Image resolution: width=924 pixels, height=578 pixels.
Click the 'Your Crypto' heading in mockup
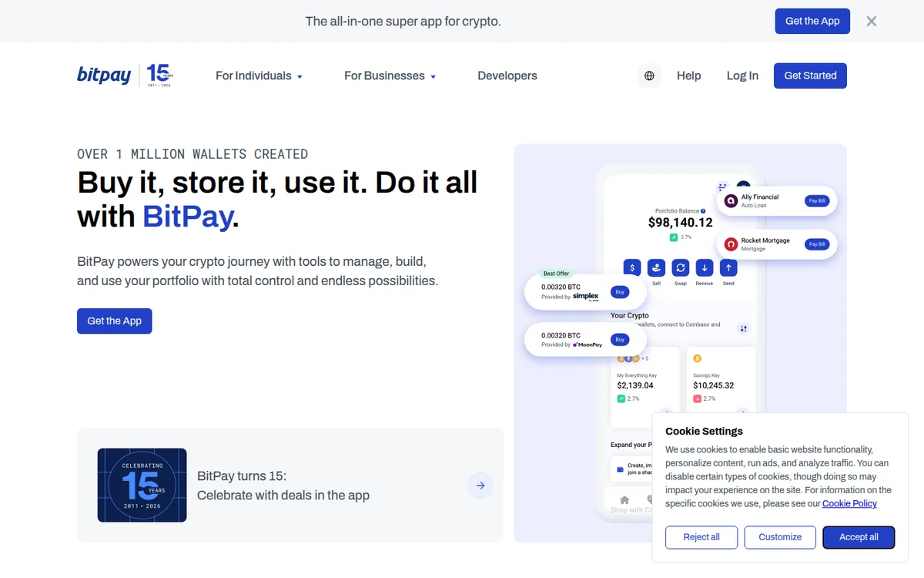(630, 315)
